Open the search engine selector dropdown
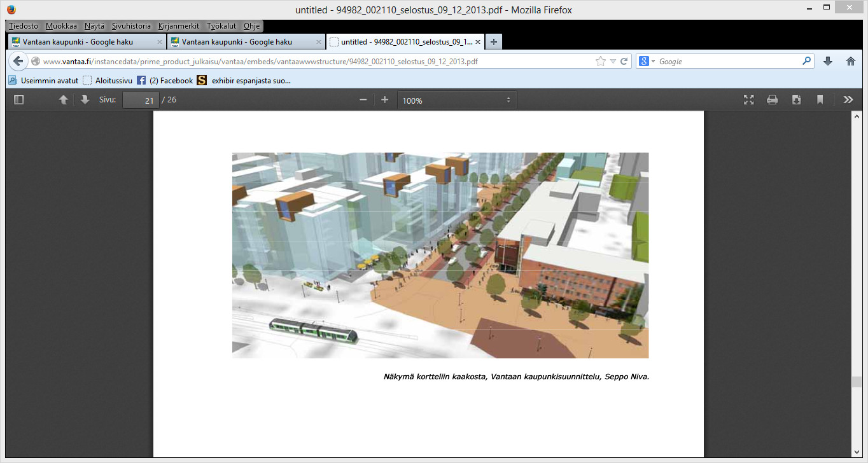 click(x=647, y=62)
